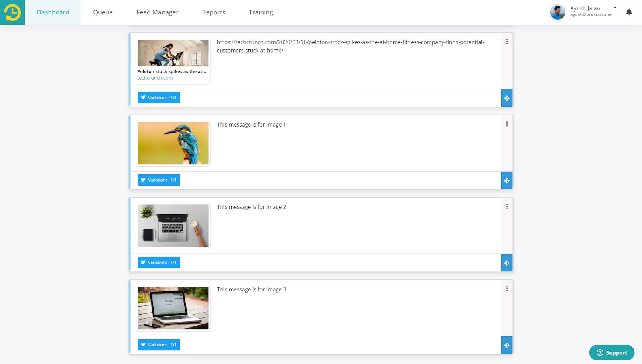Click the move handle on Peloton post
This screenshot has width=642, height=364.
click(x=507, y=98)
